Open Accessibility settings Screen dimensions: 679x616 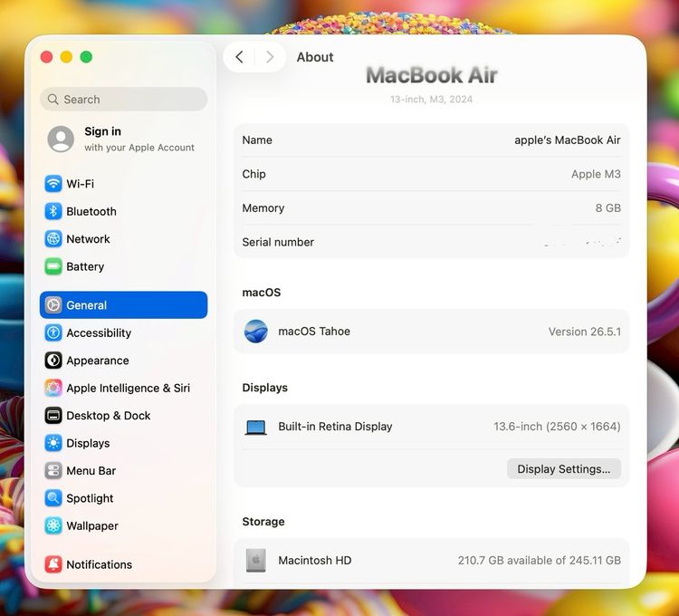click(x=123, y=332)
